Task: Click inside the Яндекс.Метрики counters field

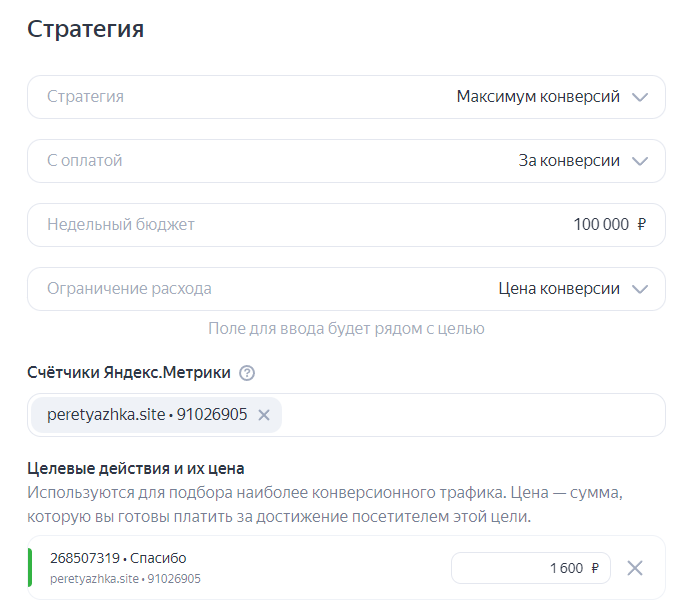Action: [346, 415]
